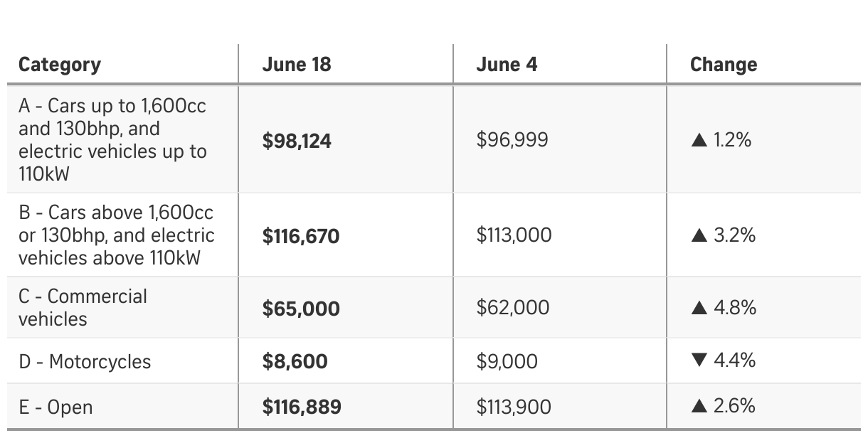Viewport: 868px width, 438px height.
Task: Click the down triangle beside 4.4%
Action: tap(699, 361)
